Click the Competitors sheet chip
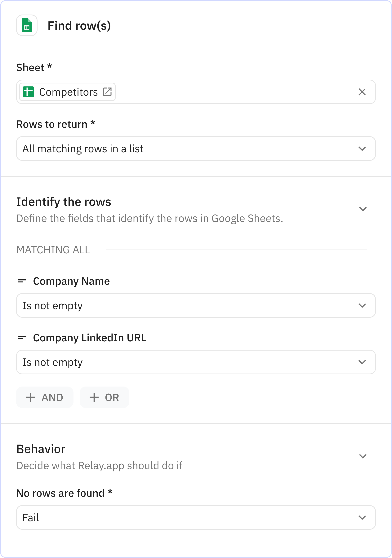Viewport: 392px width, 558px height. pos(68,92)
